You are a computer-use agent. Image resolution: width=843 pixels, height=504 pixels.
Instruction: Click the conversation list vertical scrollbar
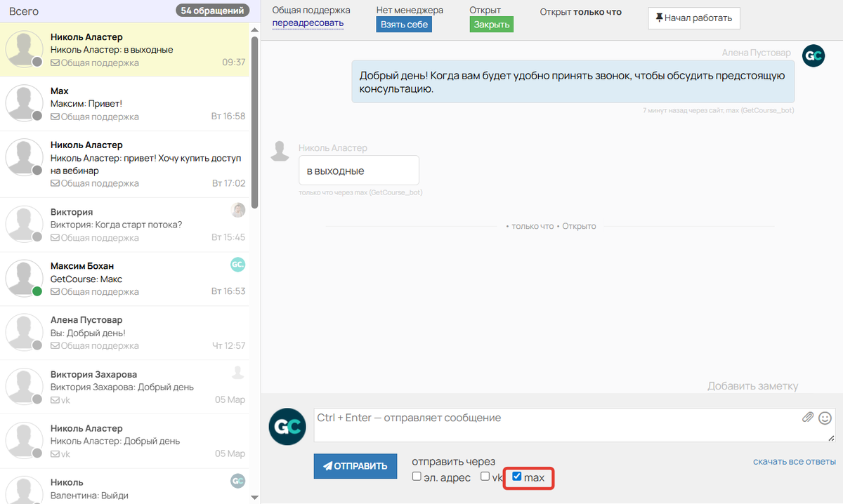254,119
